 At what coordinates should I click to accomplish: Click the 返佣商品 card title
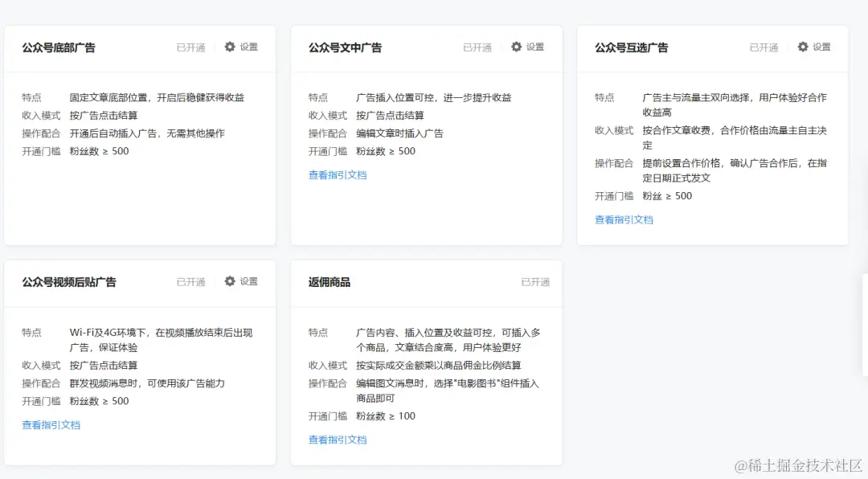tap(330, 282)
